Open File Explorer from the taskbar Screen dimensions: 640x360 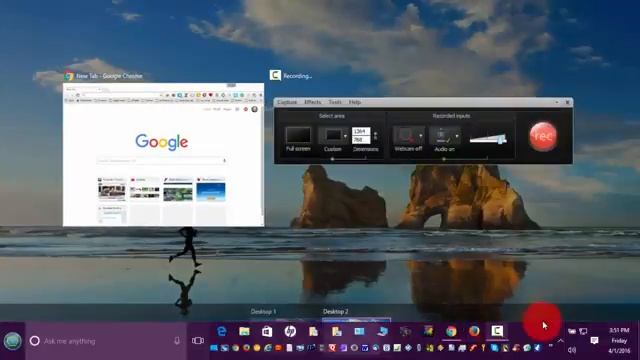244,331
